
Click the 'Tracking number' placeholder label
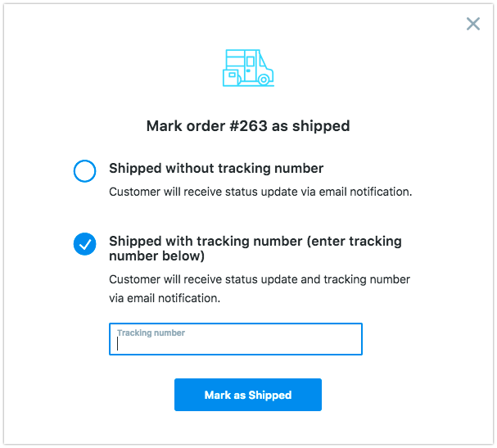point(151,333)
